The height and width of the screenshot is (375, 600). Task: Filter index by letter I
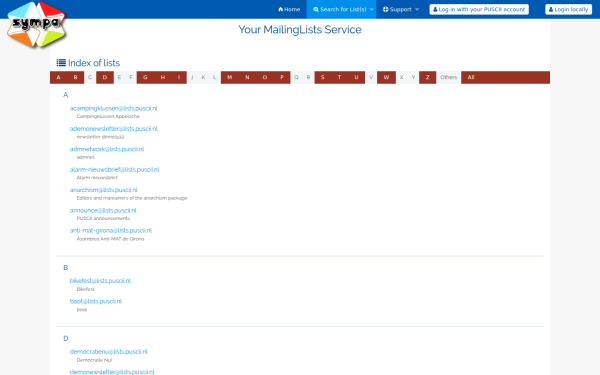179,77
